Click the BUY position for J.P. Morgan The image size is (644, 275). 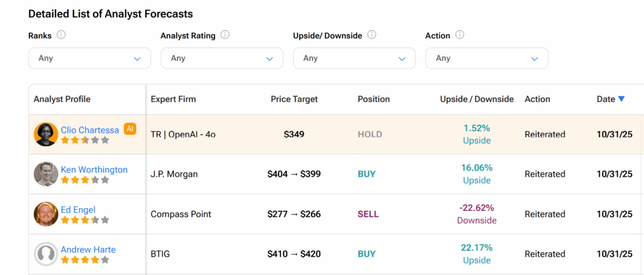tap(367, 174)
